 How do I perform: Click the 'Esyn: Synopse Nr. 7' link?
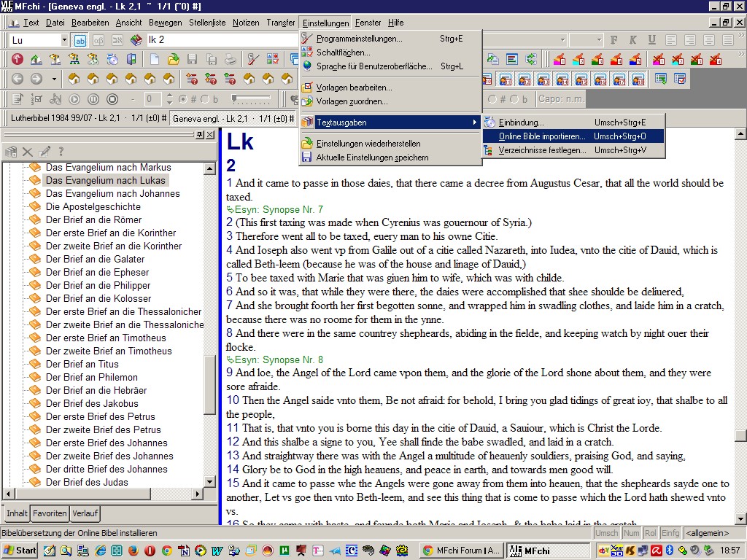click(279, 210)
